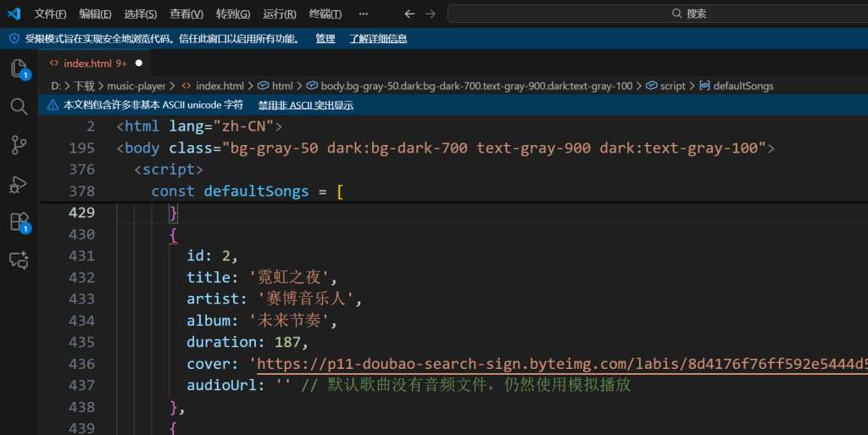Expand the defaultSongs breadcrumb item

743,86
